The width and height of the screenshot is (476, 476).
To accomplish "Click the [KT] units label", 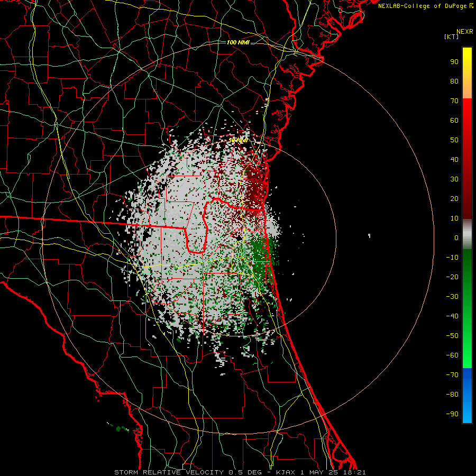I will click(452, 36).
